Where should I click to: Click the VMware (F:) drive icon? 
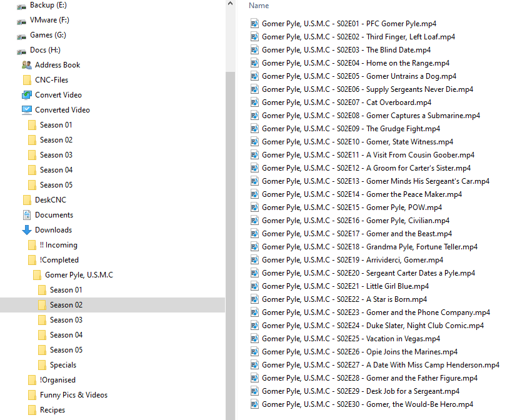(21, 19)
